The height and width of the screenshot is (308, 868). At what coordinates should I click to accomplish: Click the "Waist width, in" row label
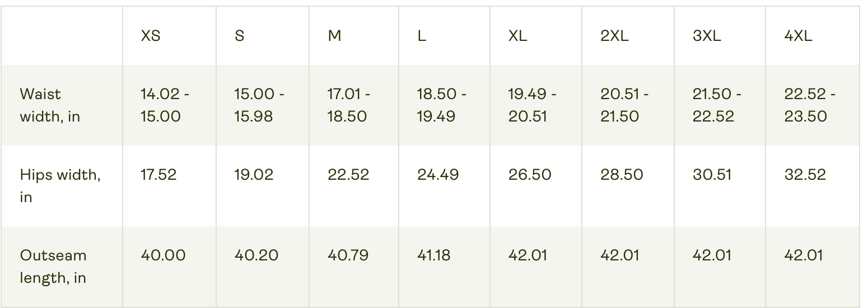click(x=50, y=105)
